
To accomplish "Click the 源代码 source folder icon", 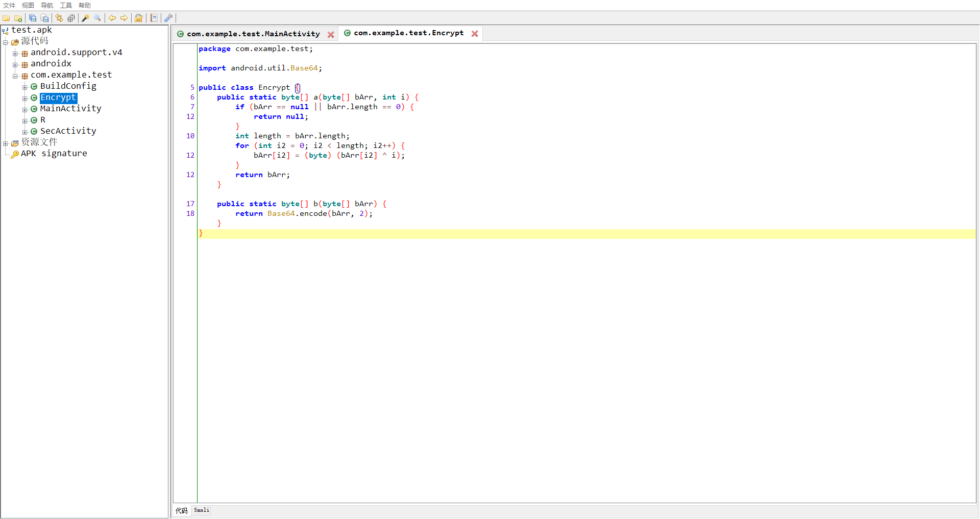I will pos(15,42).
